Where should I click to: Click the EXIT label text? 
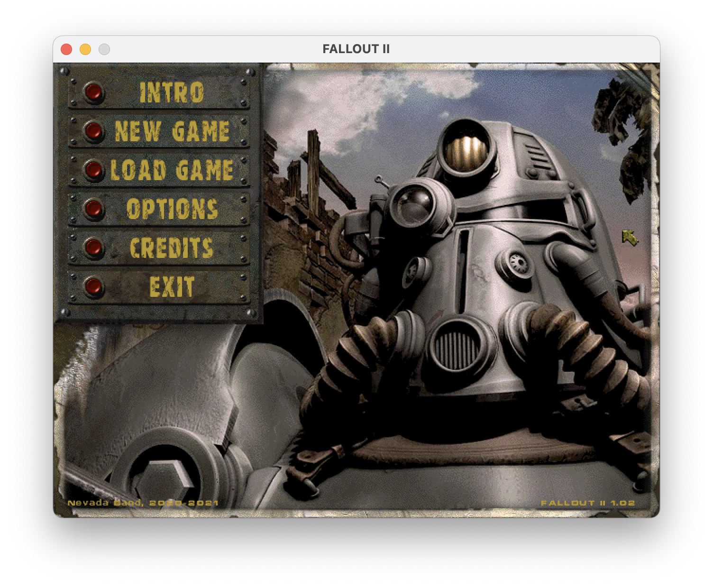pyautogui.click(x=172, y=286)
